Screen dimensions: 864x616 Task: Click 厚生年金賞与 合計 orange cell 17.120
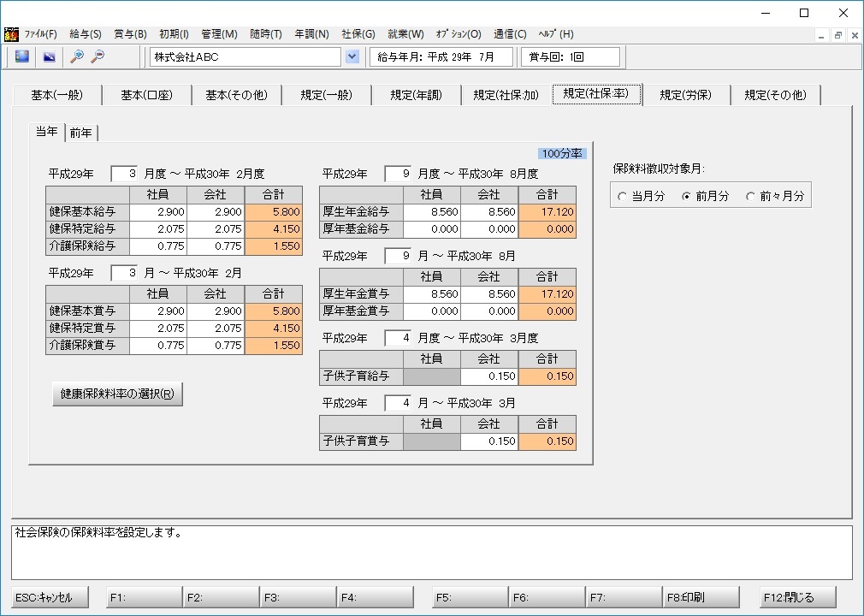tap(547, 294)
